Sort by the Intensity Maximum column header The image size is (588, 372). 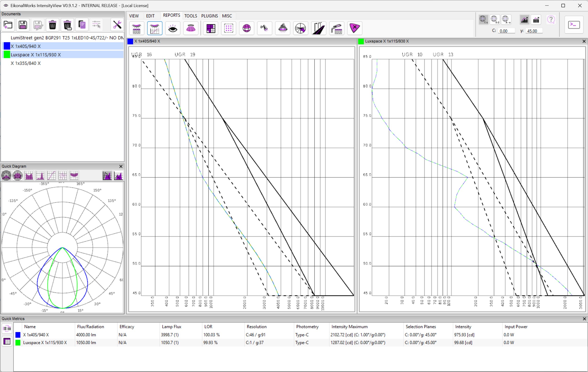pos(366,327)
